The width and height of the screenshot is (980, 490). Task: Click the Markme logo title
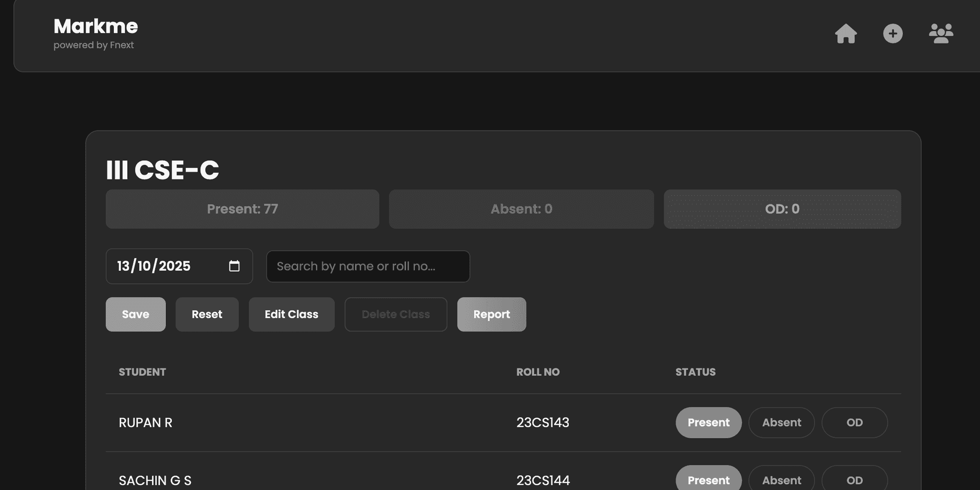point(96,26)
